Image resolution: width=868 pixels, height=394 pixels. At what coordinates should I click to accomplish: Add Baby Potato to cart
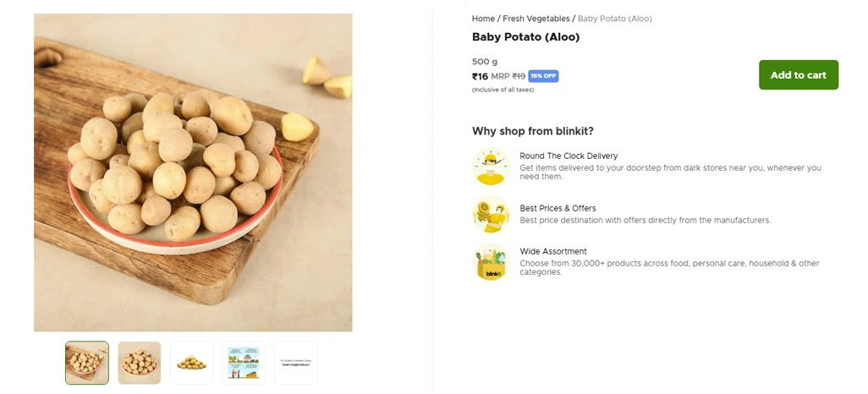(x=798, y=75)
